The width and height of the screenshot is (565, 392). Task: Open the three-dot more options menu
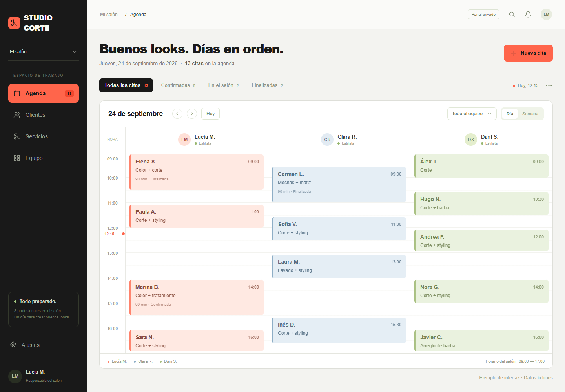click(x=549, y=85)
